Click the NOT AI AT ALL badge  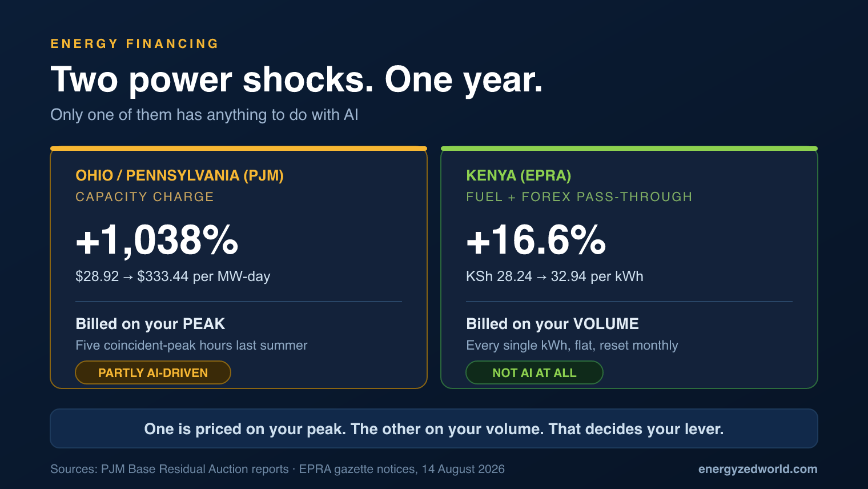tap(535, 372)
